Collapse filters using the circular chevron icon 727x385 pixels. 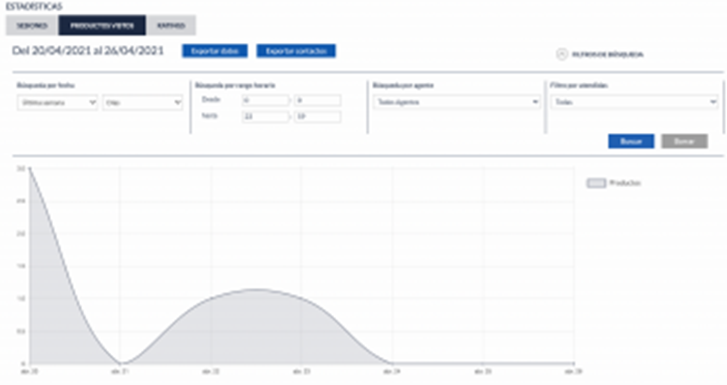point(561,54)
